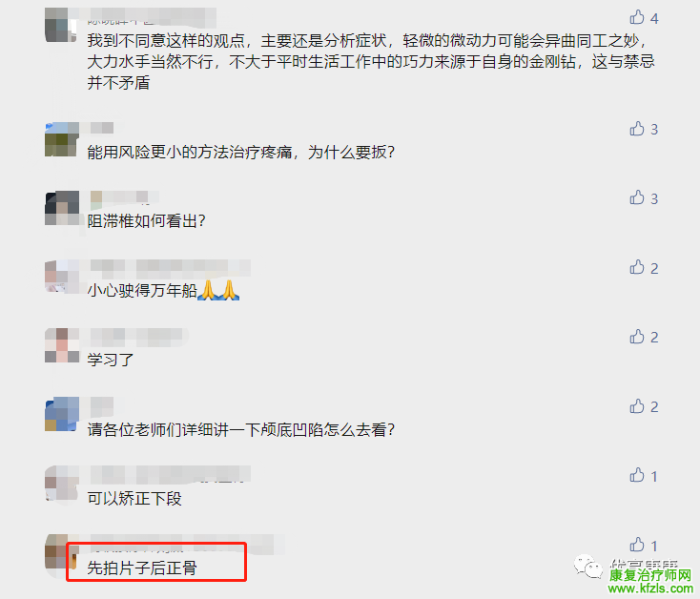Like the 先拍片子后正骨 comment

coord(637,545)
